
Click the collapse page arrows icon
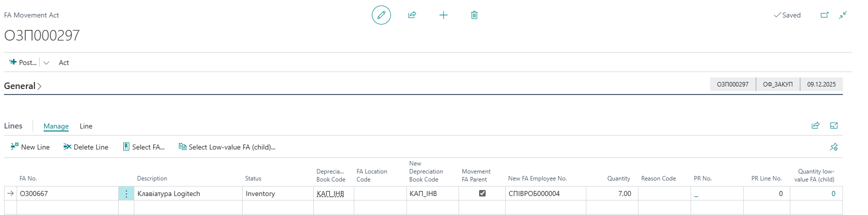843,15
